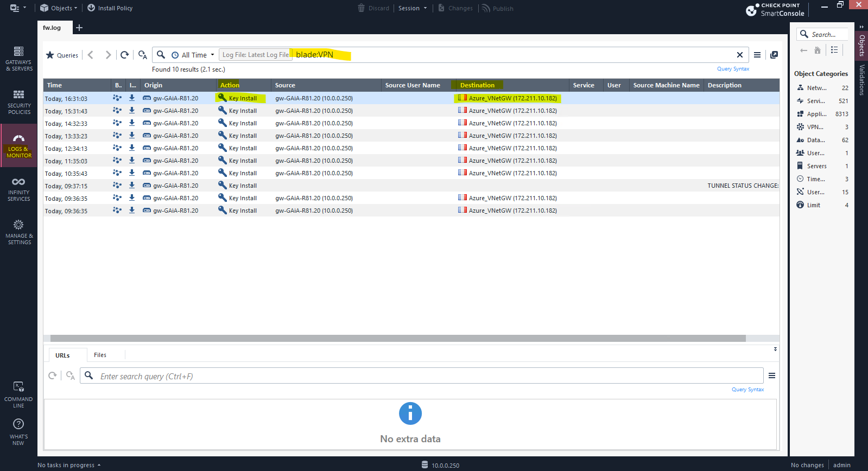Open Logs & Monitor view

tap(18, 145)
